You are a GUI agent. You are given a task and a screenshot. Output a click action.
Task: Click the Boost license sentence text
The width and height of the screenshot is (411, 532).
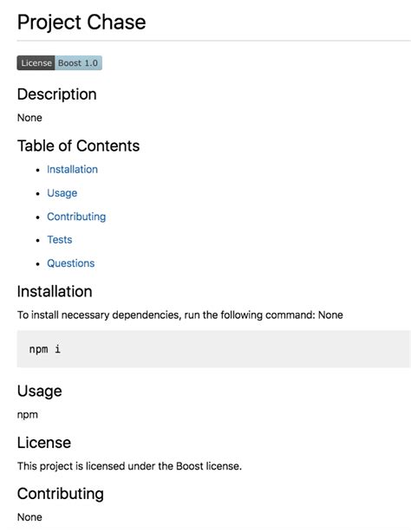click(129, 466)
